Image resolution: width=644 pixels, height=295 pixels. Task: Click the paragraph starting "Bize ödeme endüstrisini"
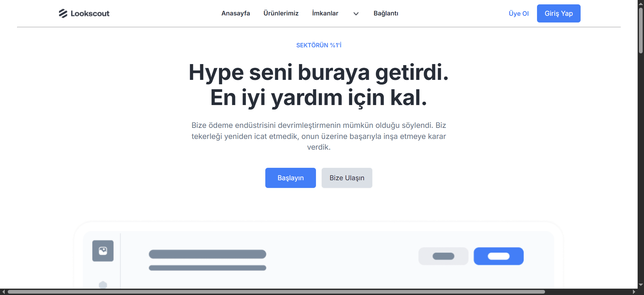point(319,136)
